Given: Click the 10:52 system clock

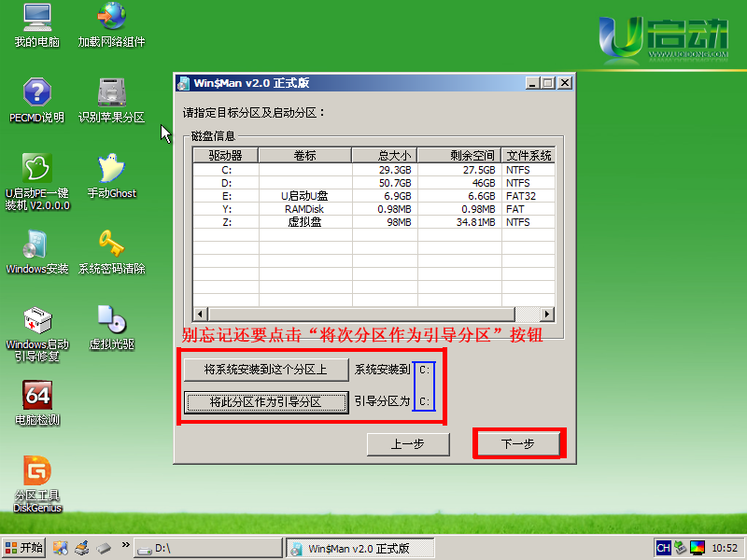Looking at the screenshot, I should (725, 548).
